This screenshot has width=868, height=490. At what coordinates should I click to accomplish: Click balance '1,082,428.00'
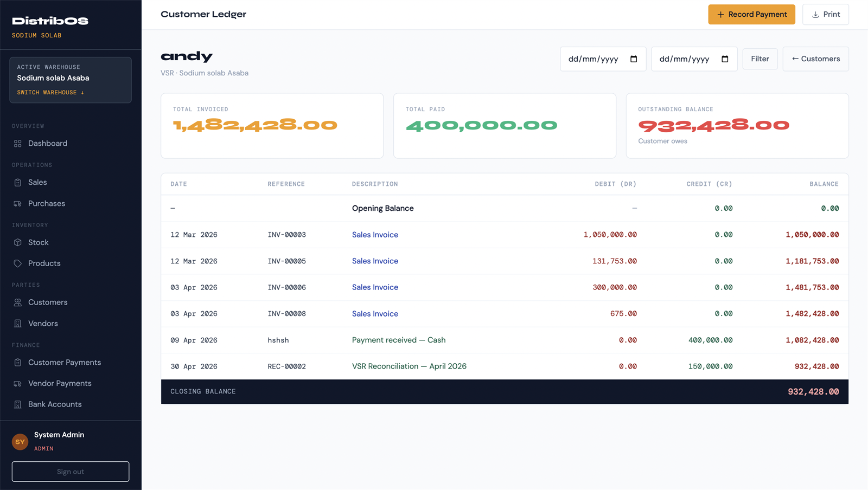[x=812, y=340]
